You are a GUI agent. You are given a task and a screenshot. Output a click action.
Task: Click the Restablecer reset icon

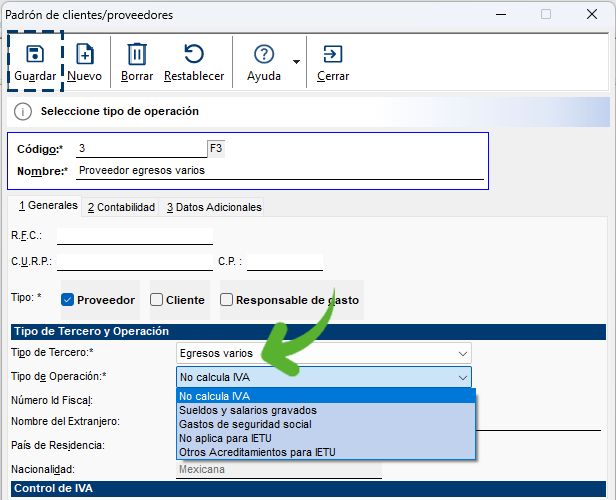[x=194, y=54]
